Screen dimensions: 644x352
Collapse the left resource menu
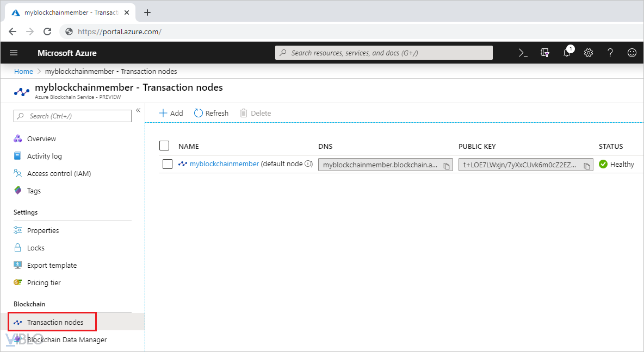[x=138, y=110]
